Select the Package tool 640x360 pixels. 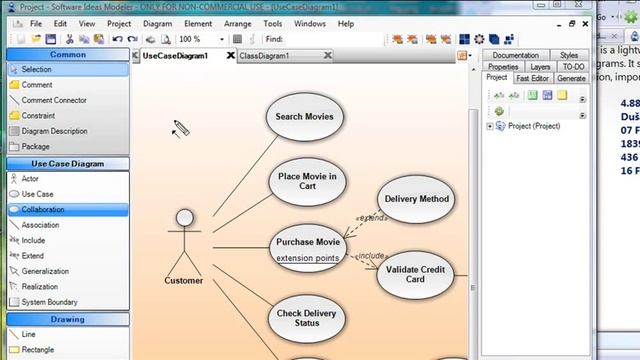coord(68,147)
